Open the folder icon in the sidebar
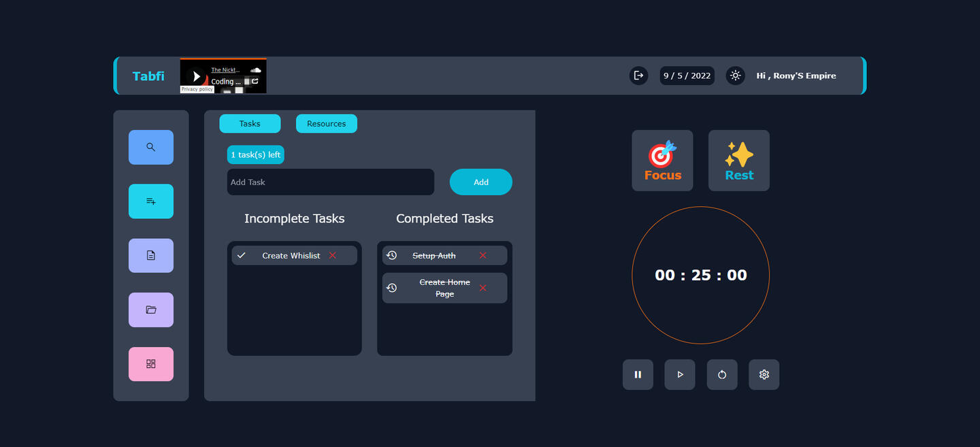Image resolution: width=980 pixels, height=447 pixels. (x=150, y=310)
